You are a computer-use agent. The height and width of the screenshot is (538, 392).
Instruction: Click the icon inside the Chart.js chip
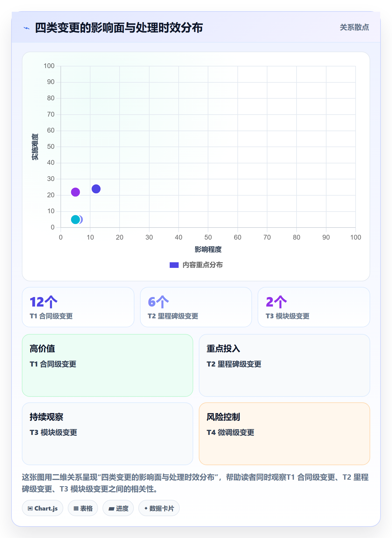(30, 509)
